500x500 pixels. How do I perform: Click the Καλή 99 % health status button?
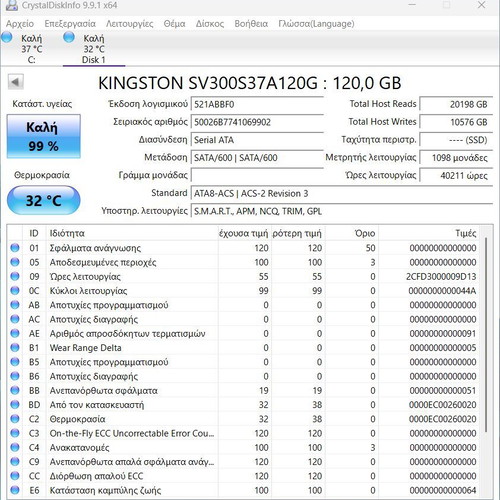[43, 136]
